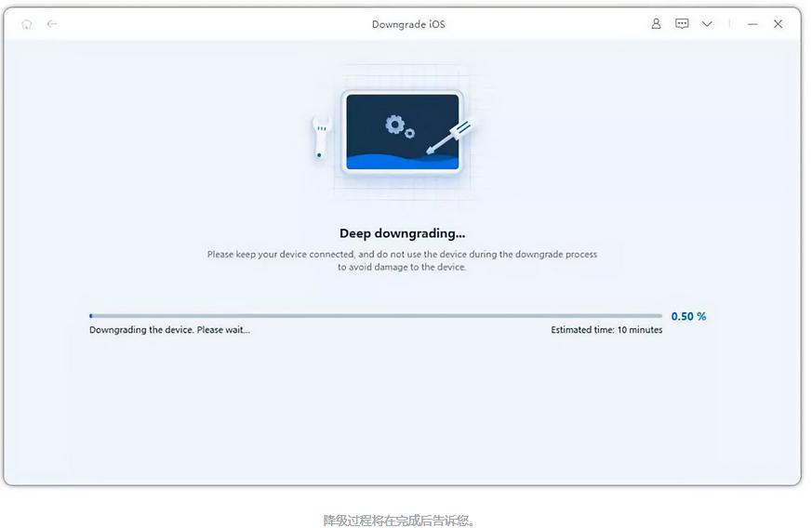
Task: Click the 0.50 % progress value
Action: (688, 316)
